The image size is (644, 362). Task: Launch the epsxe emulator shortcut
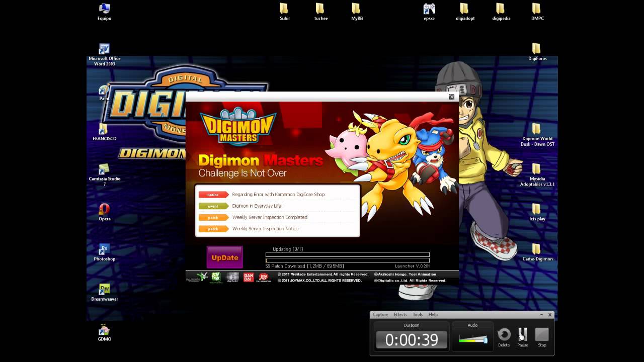(429, 12)
